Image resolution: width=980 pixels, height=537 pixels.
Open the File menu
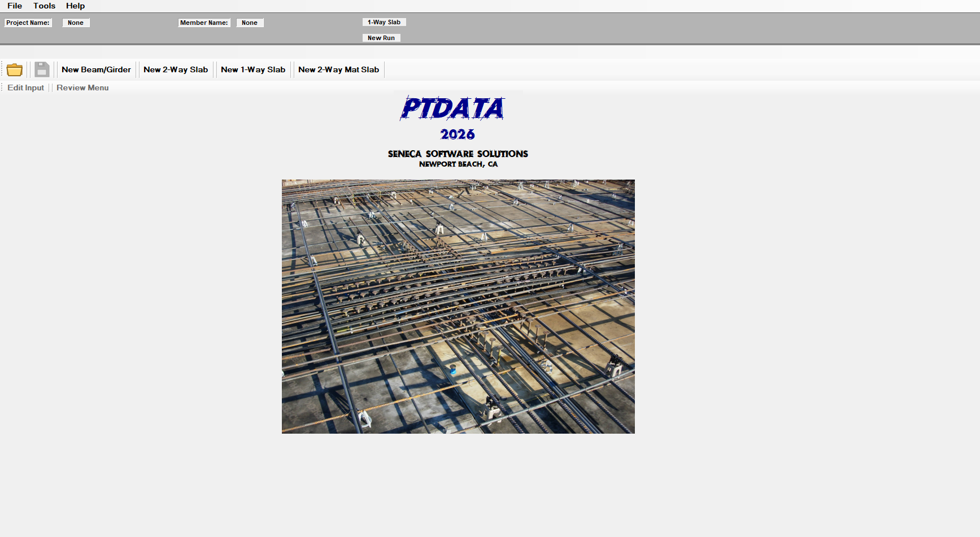click(x=15, y=6)
